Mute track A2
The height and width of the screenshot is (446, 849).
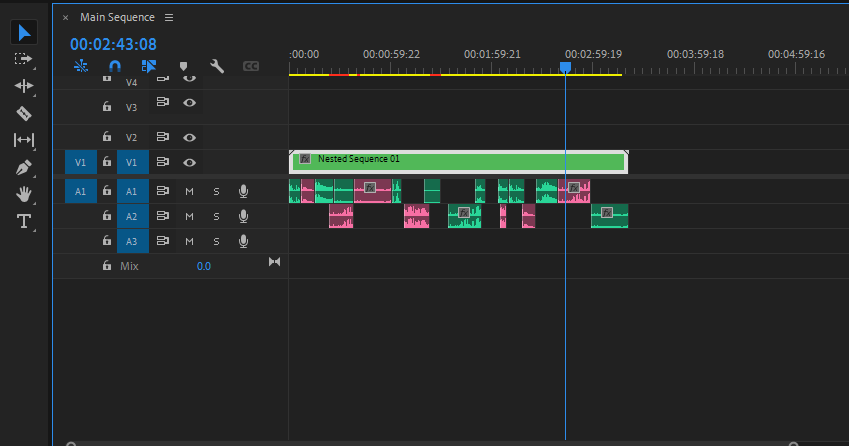click(x=189, y=217)
